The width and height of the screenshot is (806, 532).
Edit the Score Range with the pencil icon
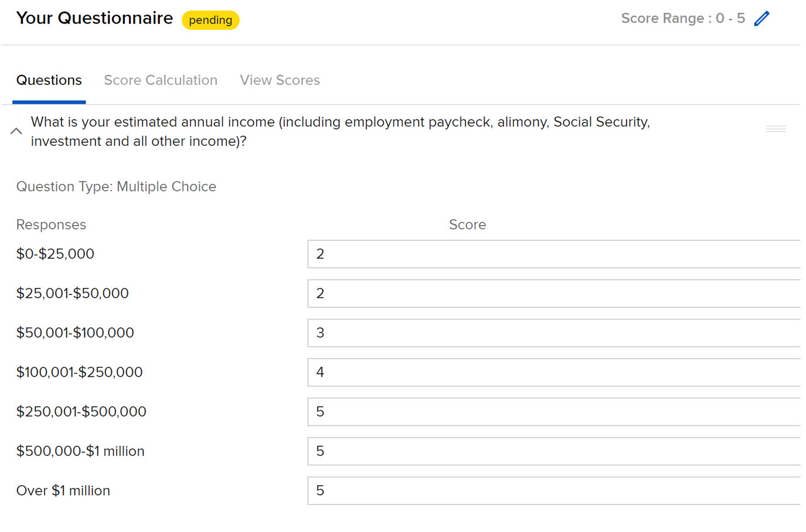click(761, 18)
